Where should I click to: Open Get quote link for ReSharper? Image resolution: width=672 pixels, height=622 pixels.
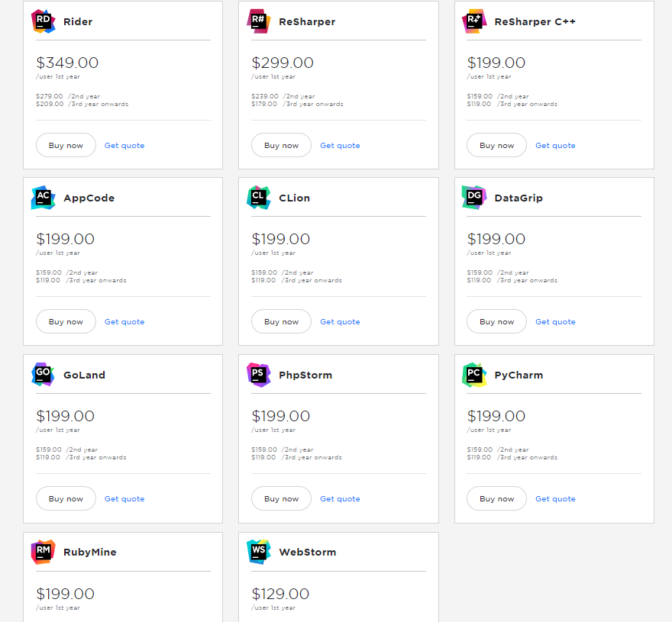(340, 146)
